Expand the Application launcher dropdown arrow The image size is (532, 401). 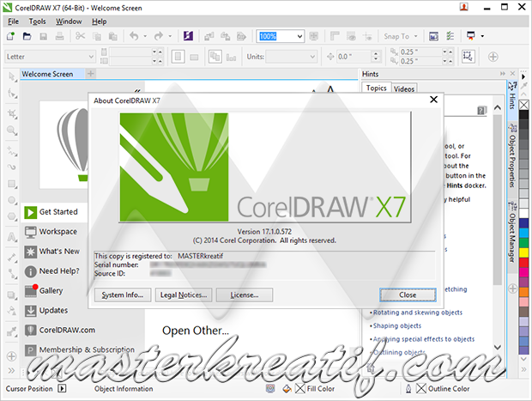[482, 36]
